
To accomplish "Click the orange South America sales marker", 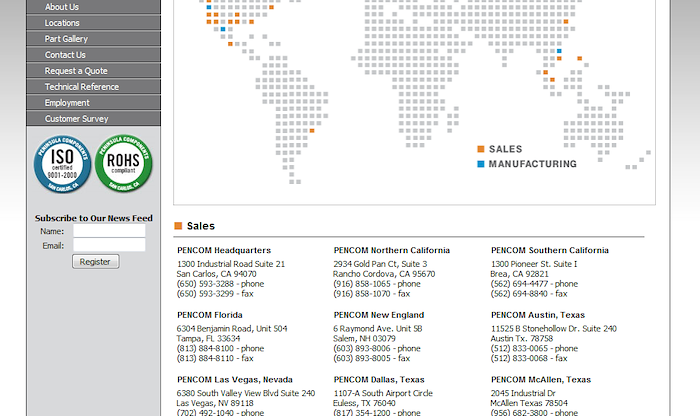I will click(312, 131).
